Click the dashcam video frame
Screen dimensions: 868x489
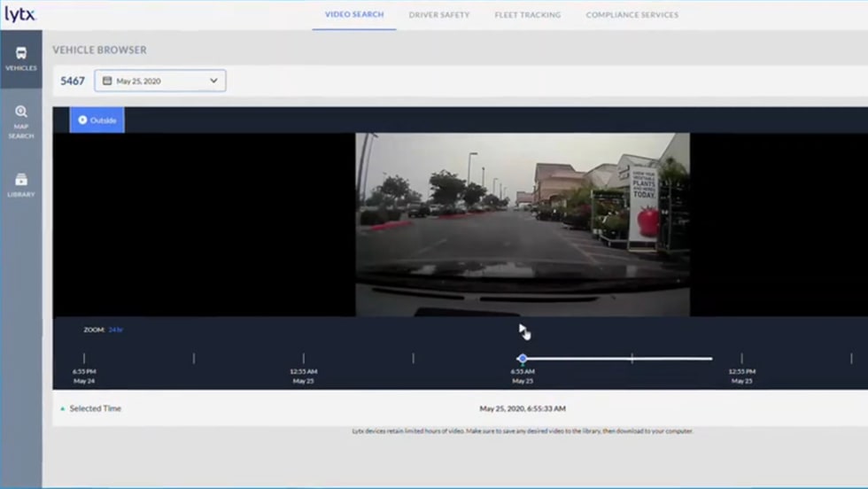(x=523, y=224)
